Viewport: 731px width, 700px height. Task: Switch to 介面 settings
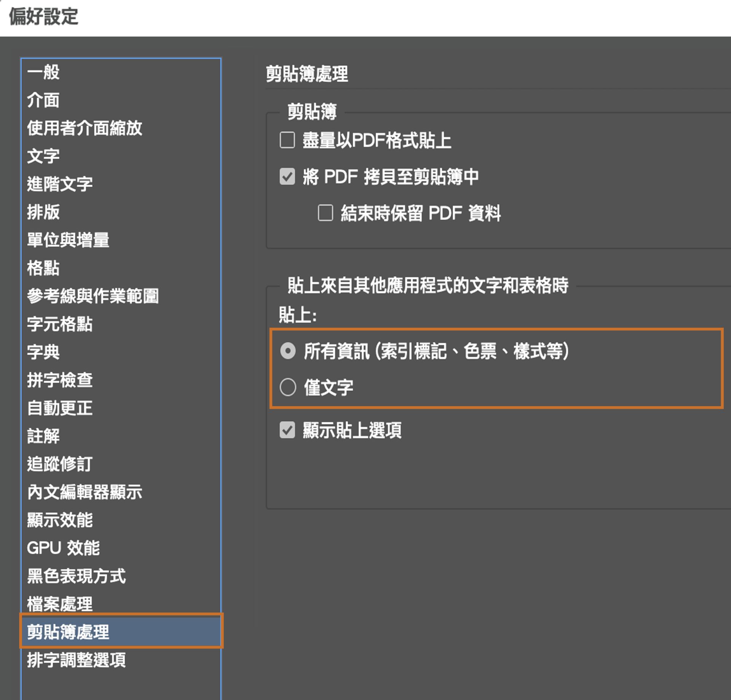[44, 100]
